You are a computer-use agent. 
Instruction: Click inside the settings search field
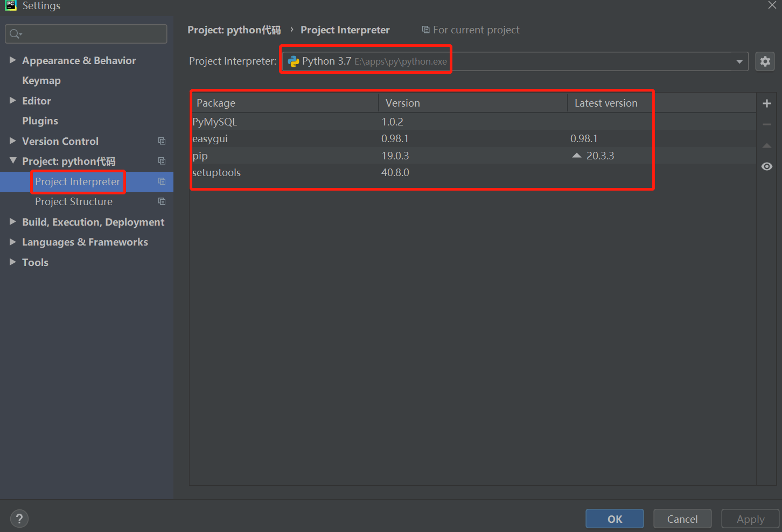[x=86, y=34]
